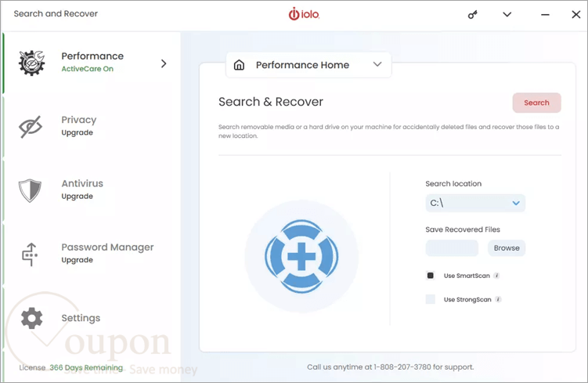This screenshot has height=383, width=588.
Task: Open the Antivirus shield icon
Action: click(30, 190)
